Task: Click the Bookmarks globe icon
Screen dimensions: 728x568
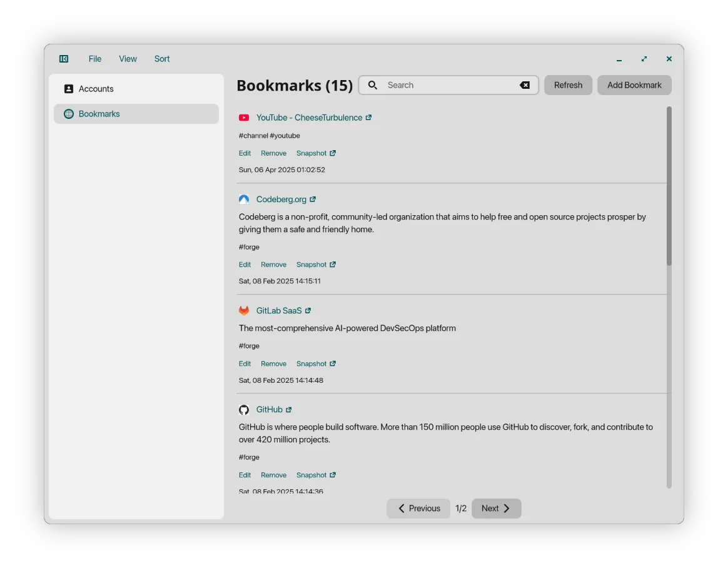Action: [69, 114]
